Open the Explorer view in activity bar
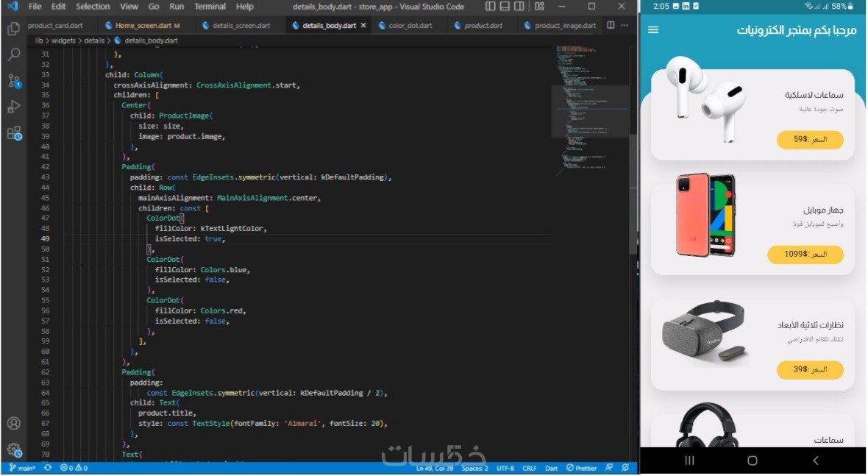The height and width of the screenshot is (476, 868). (14, 29)
